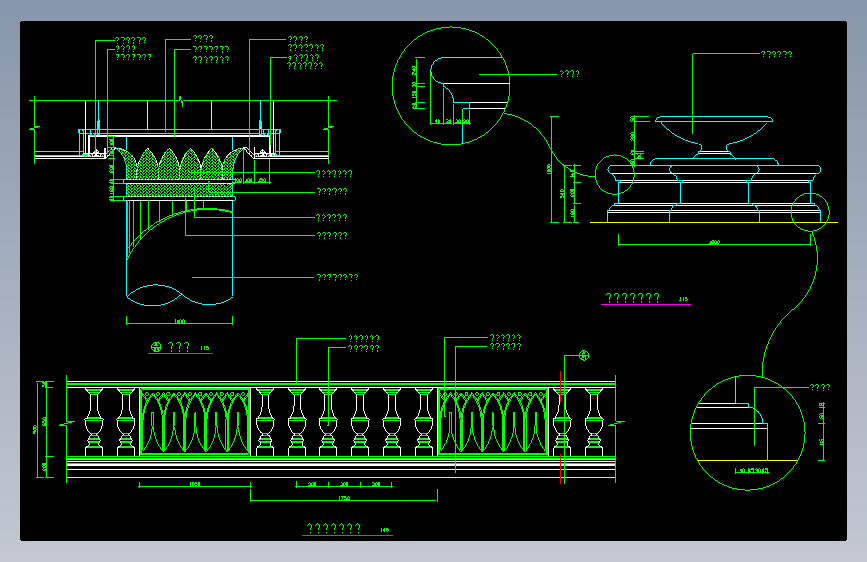Select the cyan fountain bowl at top of fountain
The image size is (867, 562).
coord(714,132)
